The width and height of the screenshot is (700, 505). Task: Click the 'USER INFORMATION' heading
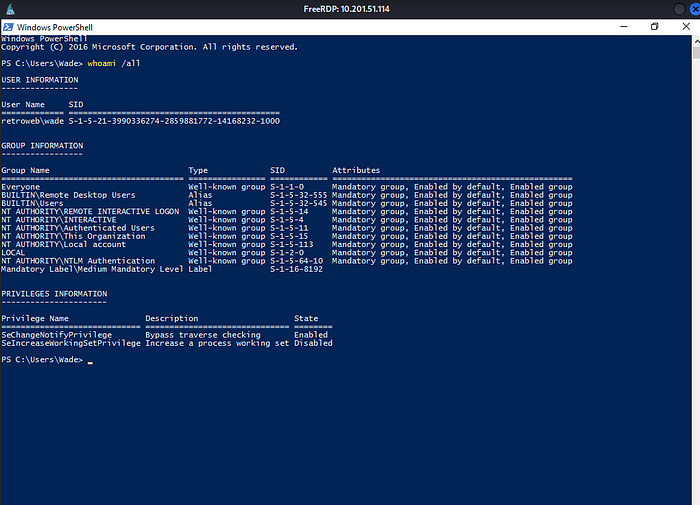(x=40, y=80)
